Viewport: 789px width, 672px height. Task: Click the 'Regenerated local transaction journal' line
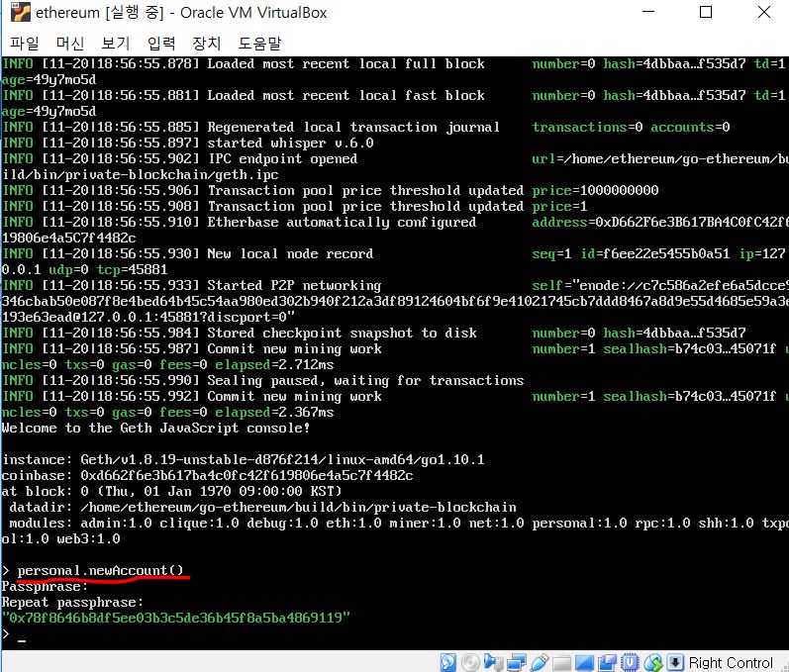click(x=366, y=127)
